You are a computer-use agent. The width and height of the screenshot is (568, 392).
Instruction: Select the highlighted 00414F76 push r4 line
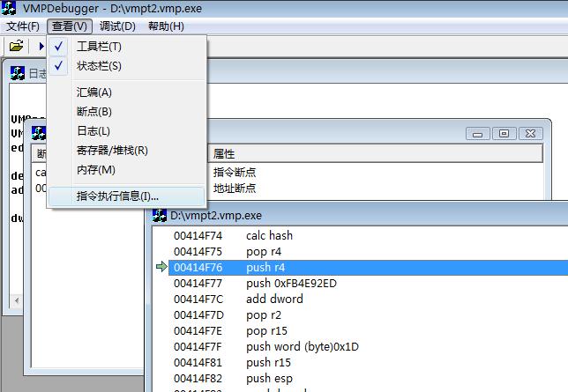368,268
